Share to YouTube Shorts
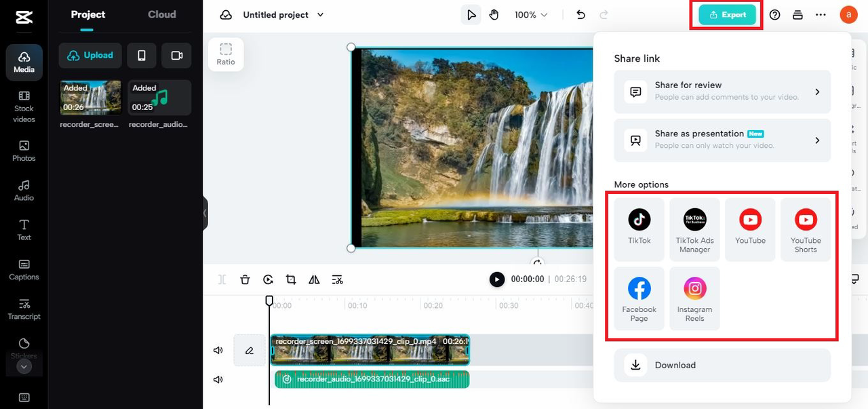This screenshot has width=868, height=409. coord(806,229)
